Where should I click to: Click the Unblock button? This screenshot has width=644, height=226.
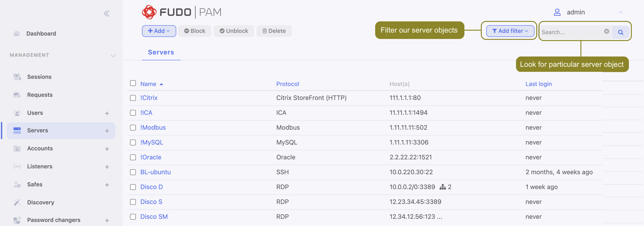click(x=234, y=31)
